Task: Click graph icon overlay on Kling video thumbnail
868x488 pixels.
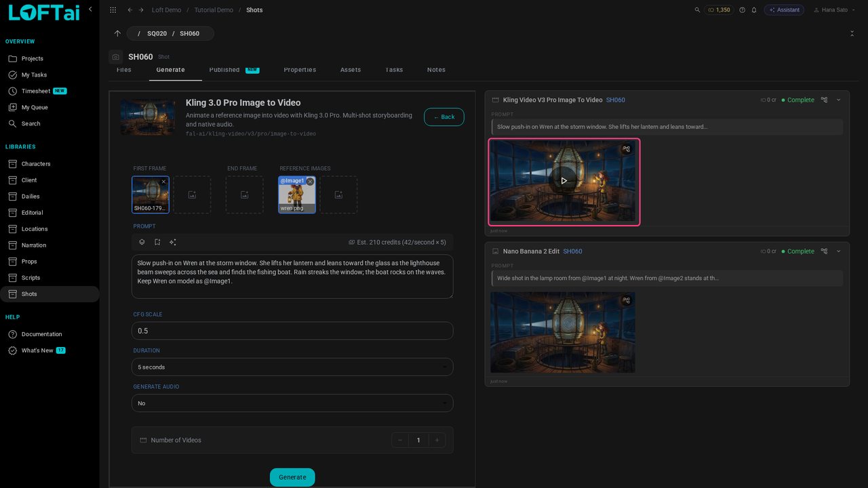Action: coord(627,149)
